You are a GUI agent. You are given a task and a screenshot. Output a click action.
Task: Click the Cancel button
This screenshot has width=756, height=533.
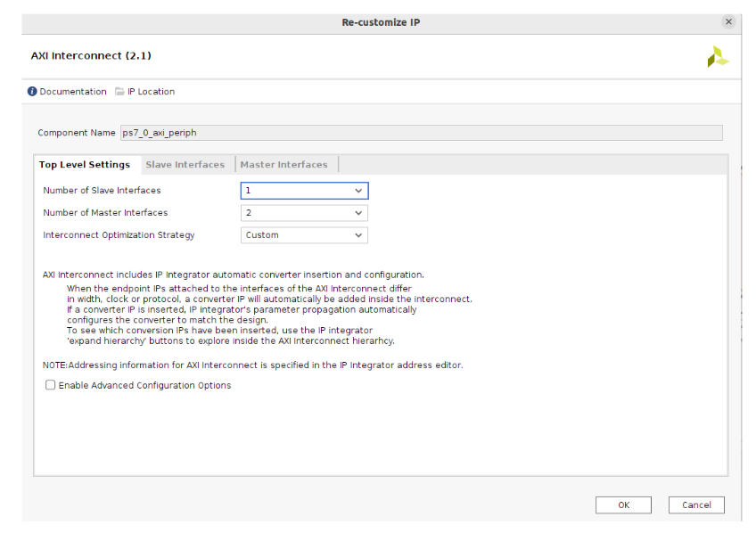coord(696,505)
